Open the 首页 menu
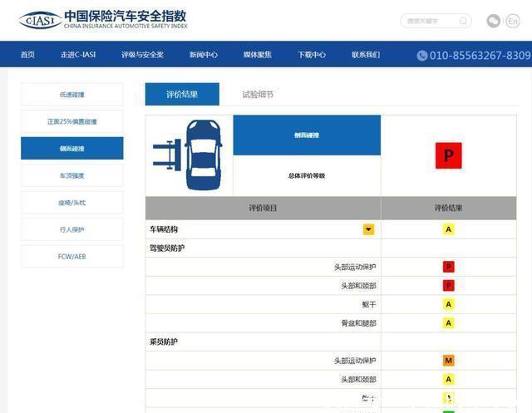 (27, 55)
